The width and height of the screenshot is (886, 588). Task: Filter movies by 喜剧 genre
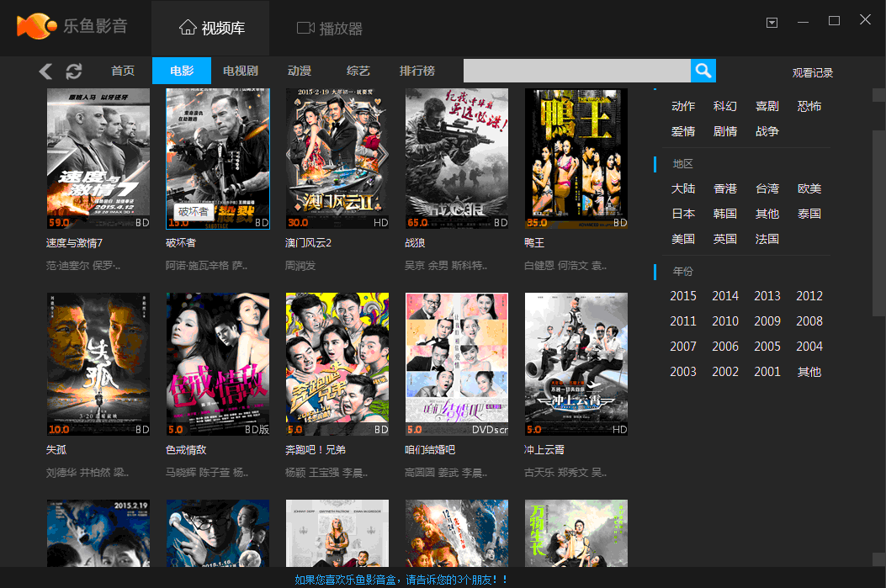click(767, 106)
